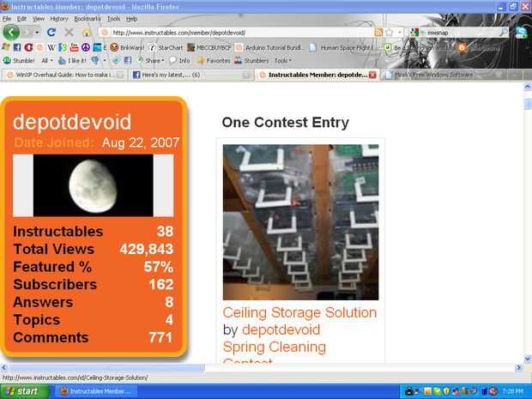Viewport: 532px width, 399px height.
Task: Click the Stumble! button
Action: coord(19,60)
